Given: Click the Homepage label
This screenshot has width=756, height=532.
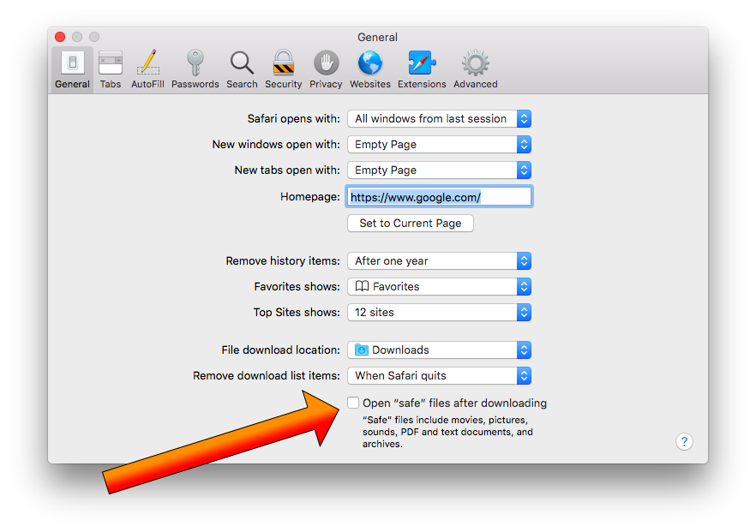Looking at the screenshot, I should coord(310,197).
